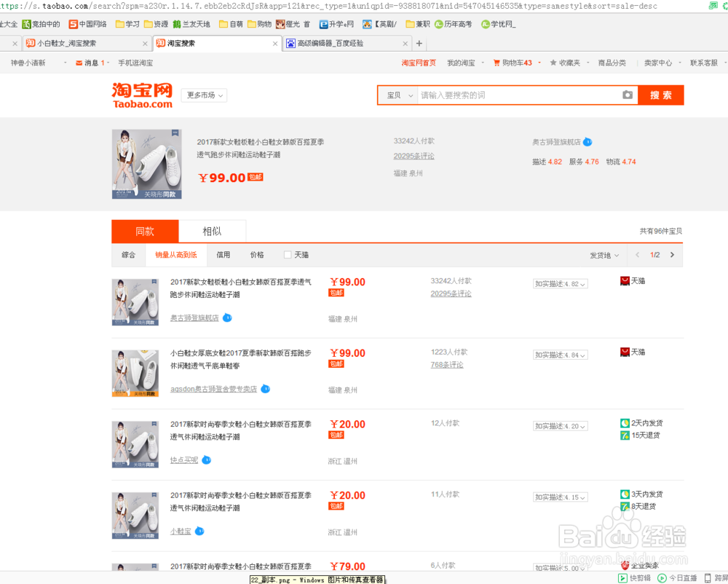Sort by 销量从高到低

176,255
